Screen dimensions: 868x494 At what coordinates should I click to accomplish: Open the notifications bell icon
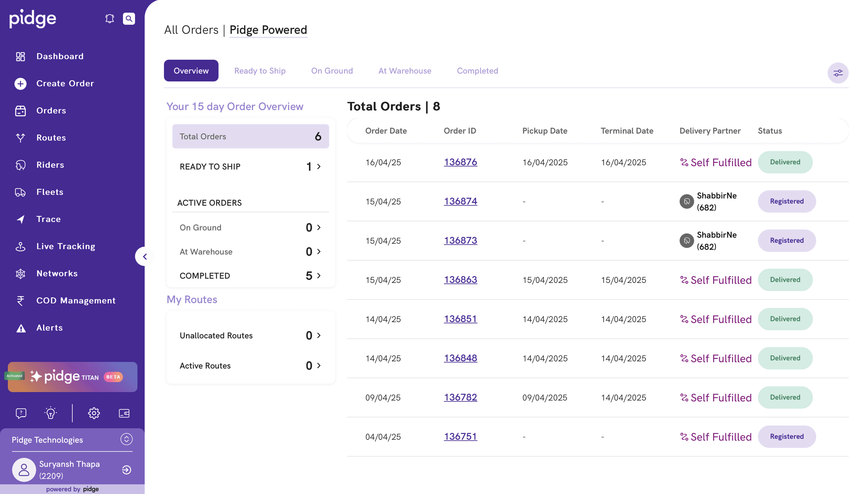109,19
